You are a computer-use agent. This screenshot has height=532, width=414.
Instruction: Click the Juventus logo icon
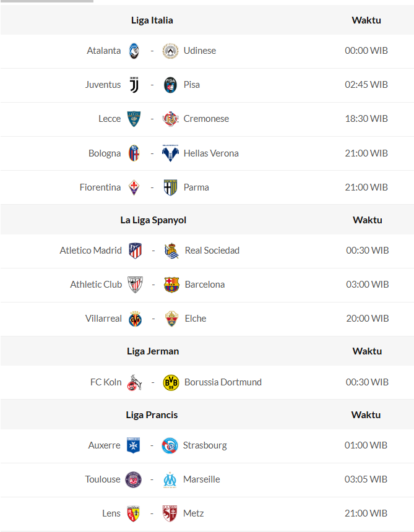coord(134,85)
